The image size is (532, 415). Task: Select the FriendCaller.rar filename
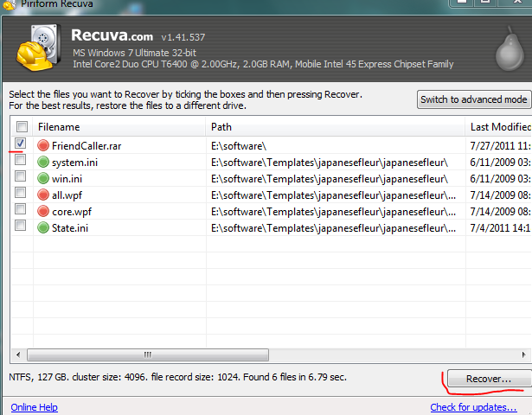pyautogui.click(x=87, y=146)
